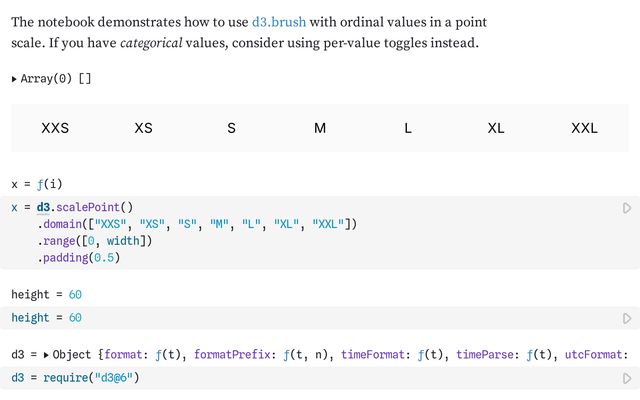Pick the XL value on the scale
This screenshot has height=400, width=640.
[x=496, y=128]
